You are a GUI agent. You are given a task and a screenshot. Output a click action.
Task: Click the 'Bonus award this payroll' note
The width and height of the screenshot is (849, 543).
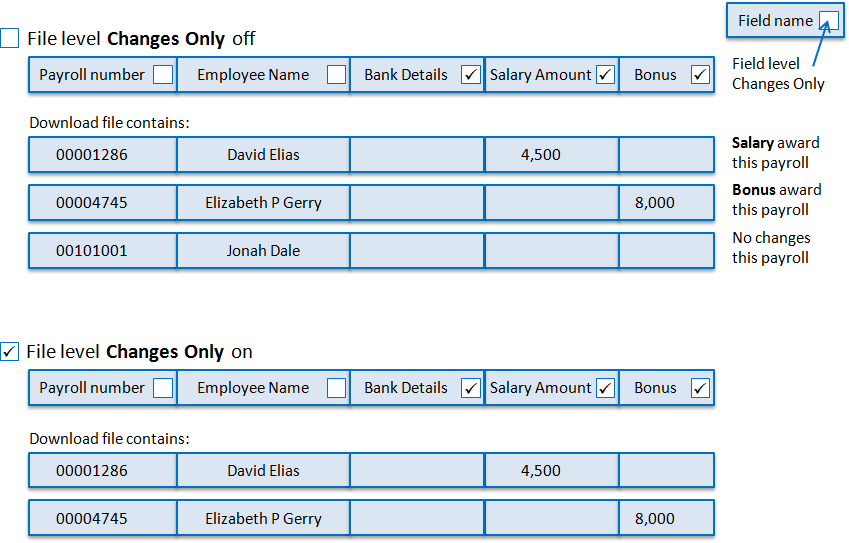point(776,200)
